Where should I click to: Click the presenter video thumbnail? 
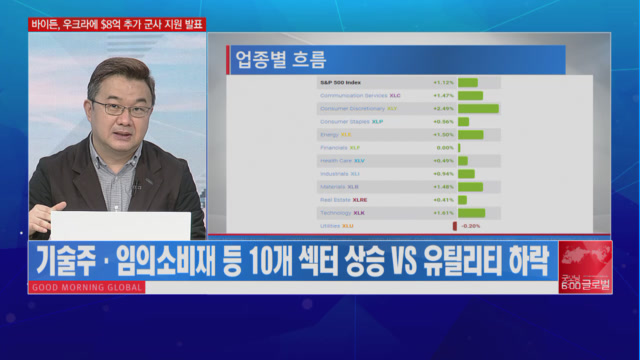[117, 136]
